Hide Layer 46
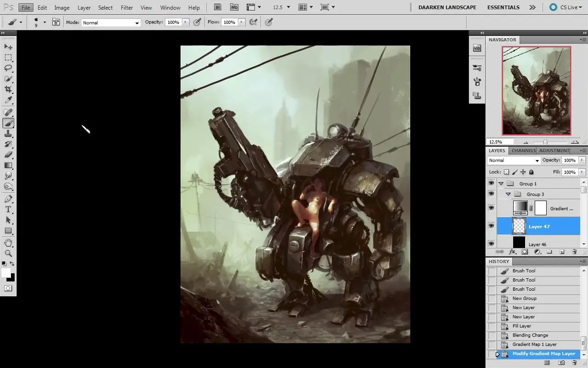588x368 pixels. point(492,243)
